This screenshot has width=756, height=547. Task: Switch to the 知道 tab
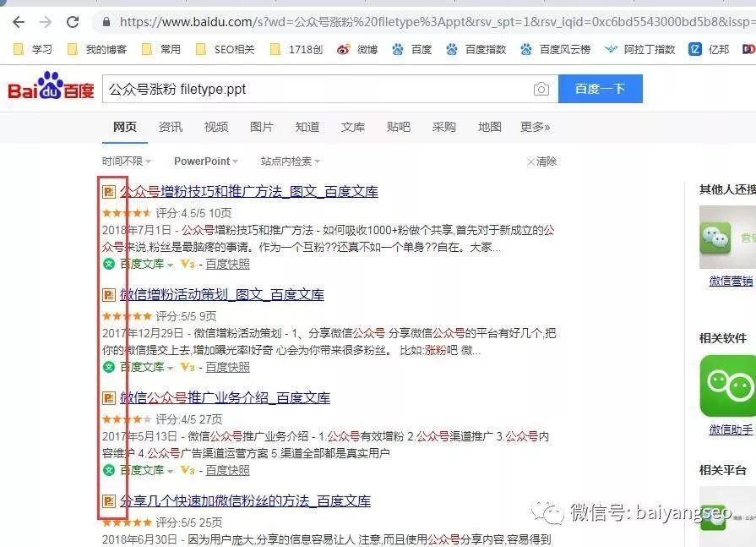pyautogui.click(x=307, y=128)
